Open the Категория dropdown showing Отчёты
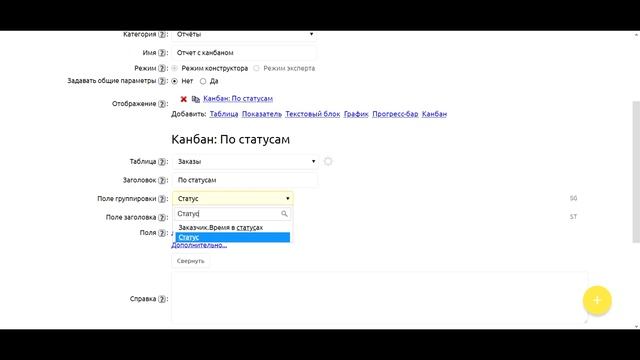 (x=244, y=35)
